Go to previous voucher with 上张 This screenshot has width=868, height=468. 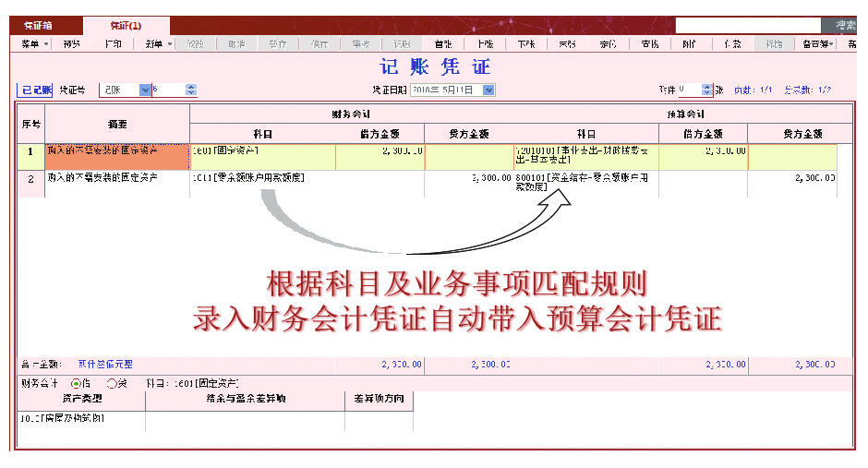[485, 43]
